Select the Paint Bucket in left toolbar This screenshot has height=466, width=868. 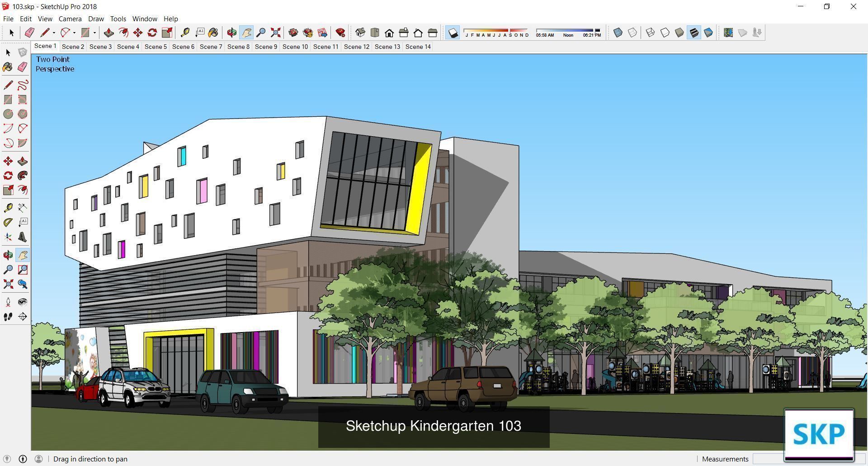[x=8, y=67]
